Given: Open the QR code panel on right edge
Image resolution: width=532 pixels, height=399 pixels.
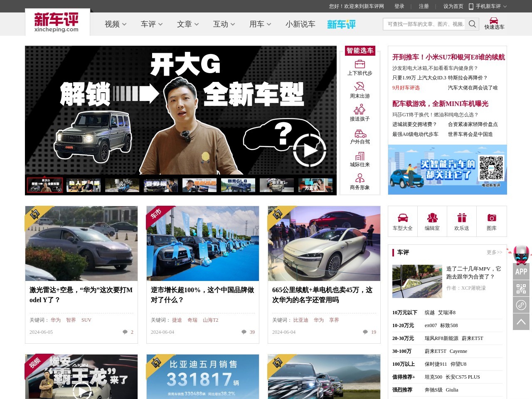Looking at the screenshot, I should click(521, 288).
